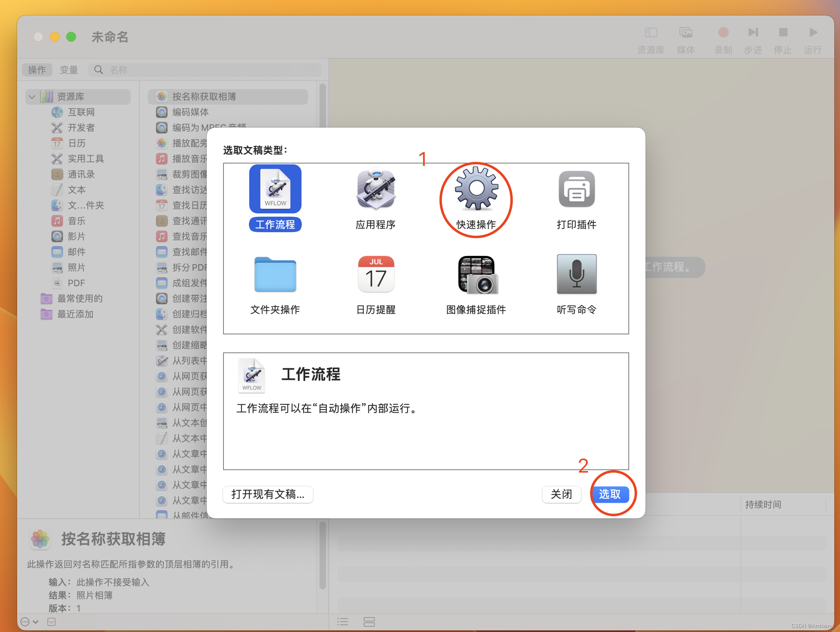The width and height of the screenshot is (840, 632).
Task: Select the 日历提醒 calendar icon
Action: [375, 274]
